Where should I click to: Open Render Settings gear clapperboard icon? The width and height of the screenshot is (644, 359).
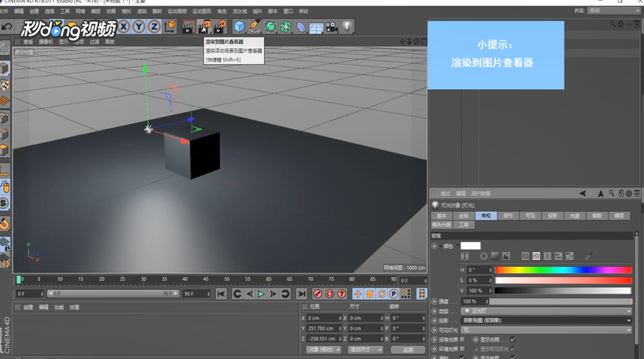220,27
